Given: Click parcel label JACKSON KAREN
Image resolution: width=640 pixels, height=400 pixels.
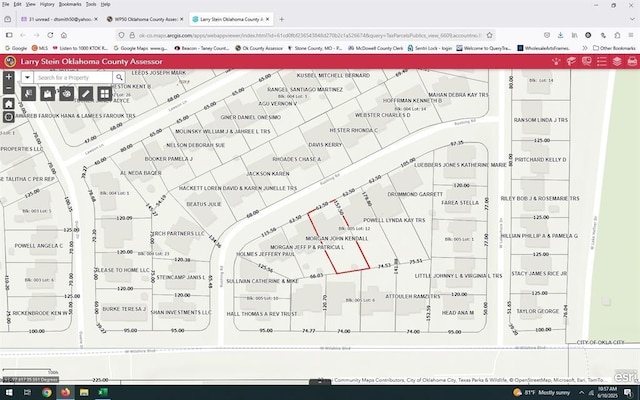Looking at the screenshot, I should tap(268, 174).
